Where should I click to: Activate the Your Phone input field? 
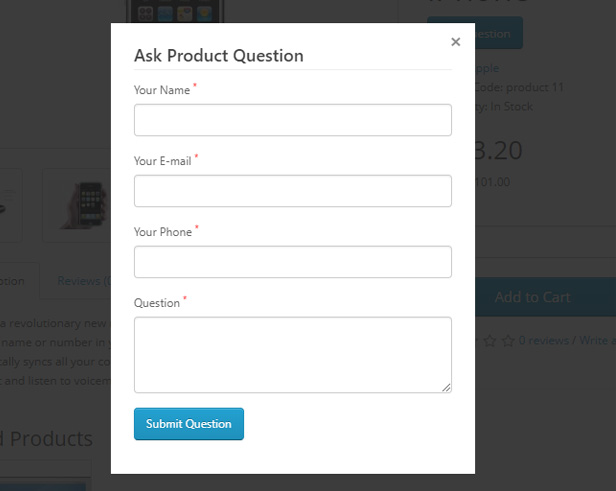(x=293, y=262)
